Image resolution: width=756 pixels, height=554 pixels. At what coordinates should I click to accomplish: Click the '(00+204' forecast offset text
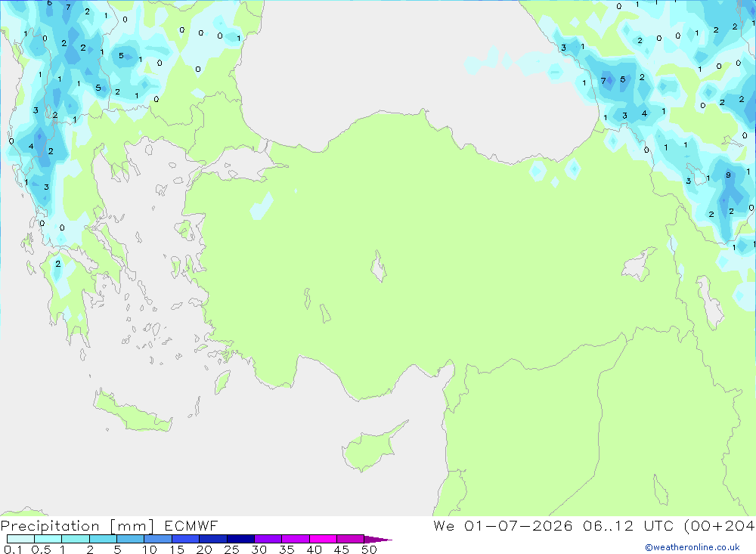tap(720, 525)
